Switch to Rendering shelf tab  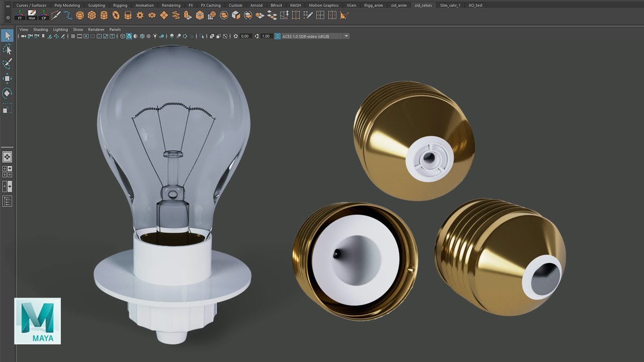171,5
